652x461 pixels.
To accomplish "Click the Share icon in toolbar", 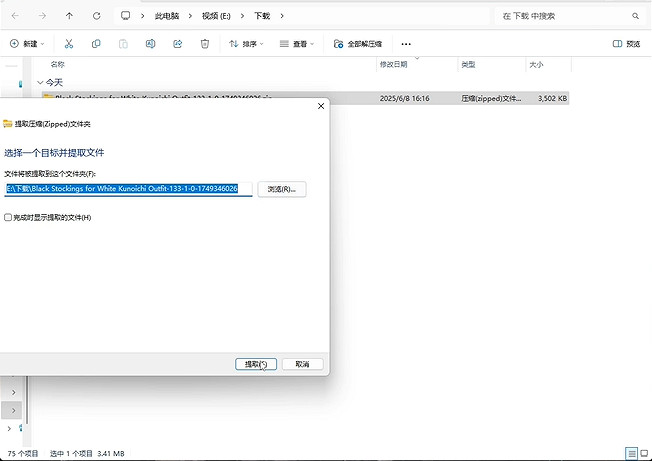I will (x=177, y=44).
